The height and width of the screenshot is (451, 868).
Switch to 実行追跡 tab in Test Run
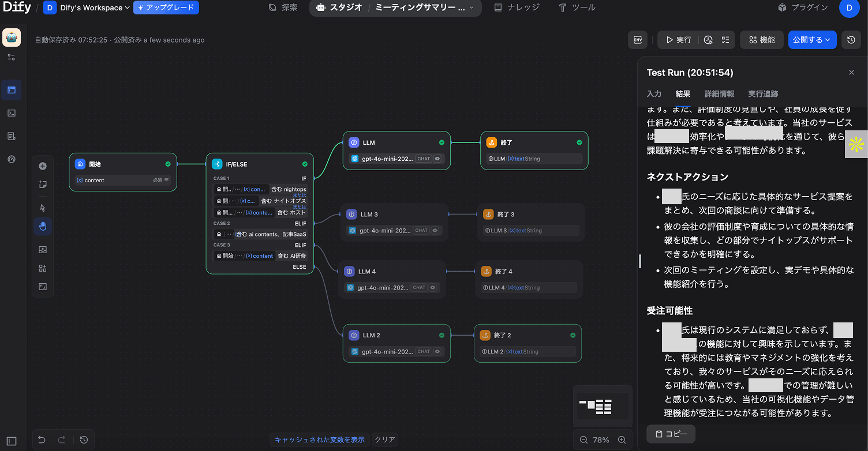pos(763,94)
